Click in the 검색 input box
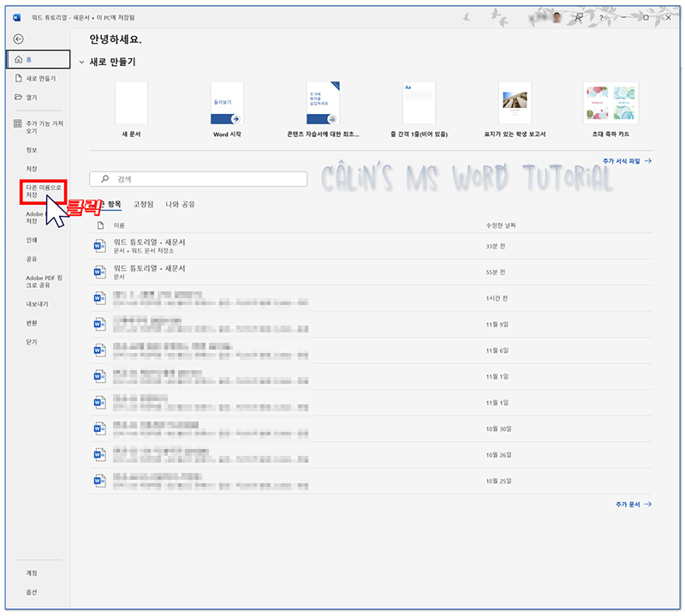 199,179
